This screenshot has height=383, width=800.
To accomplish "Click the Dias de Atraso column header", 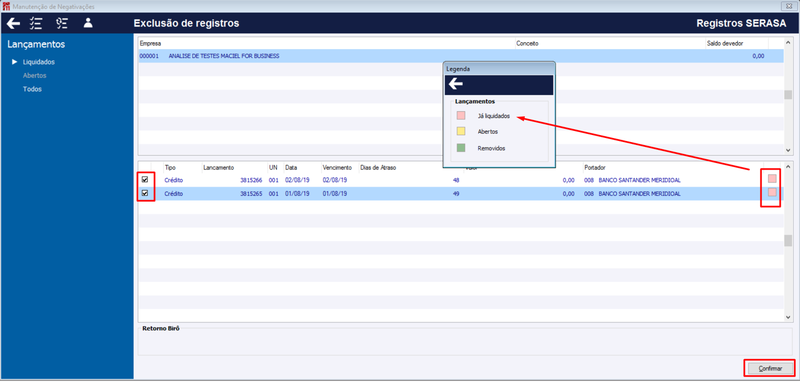I will tap(378, 167).
